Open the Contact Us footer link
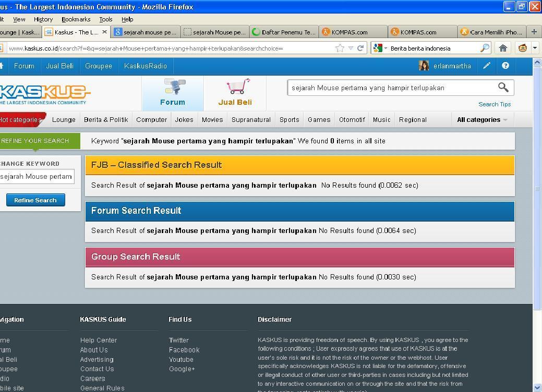 (x=97, y=369)
